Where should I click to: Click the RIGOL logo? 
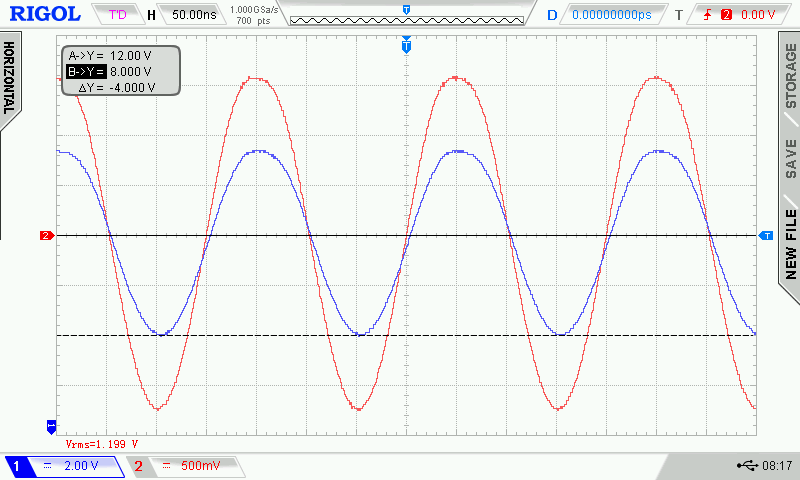tap(45, 14)
